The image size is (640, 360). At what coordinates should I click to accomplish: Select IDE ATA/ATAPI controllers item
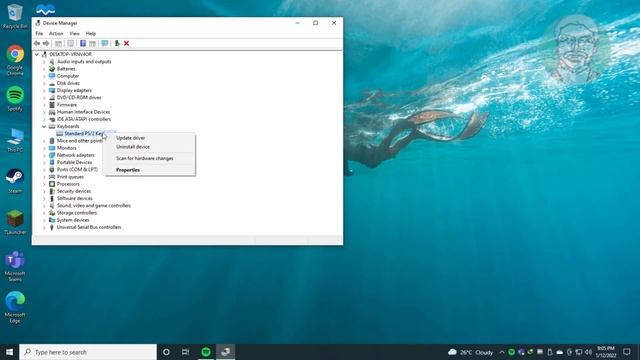(x=84, y=119)
